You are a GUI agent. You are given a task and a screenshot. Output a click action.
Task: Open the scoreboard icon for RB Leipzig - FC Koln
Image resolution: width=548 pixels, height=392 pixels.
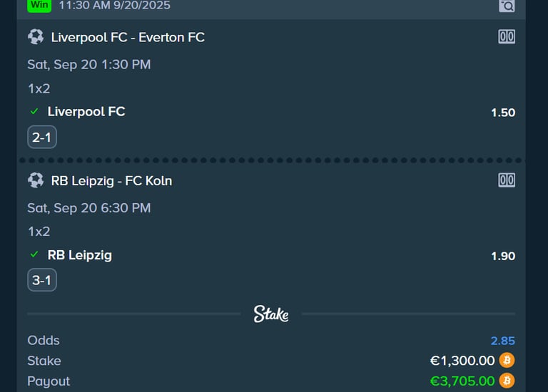click(507, 180)
